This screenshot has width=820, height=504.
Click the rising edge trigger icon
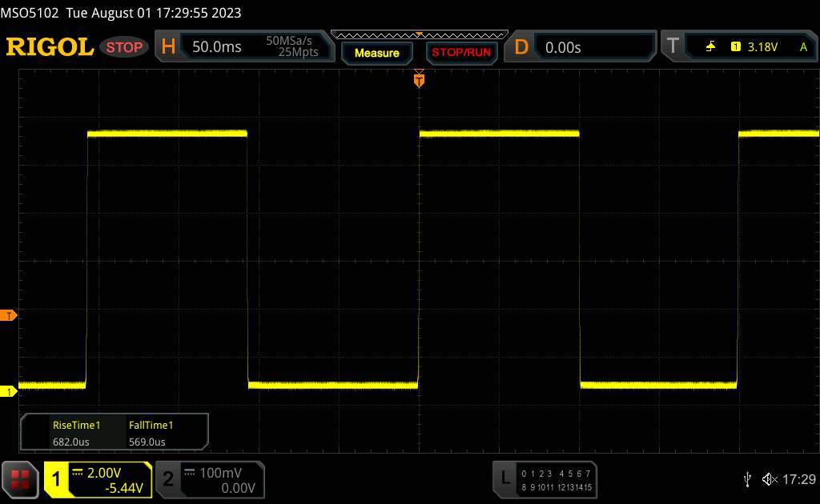(x=710, y=46)
